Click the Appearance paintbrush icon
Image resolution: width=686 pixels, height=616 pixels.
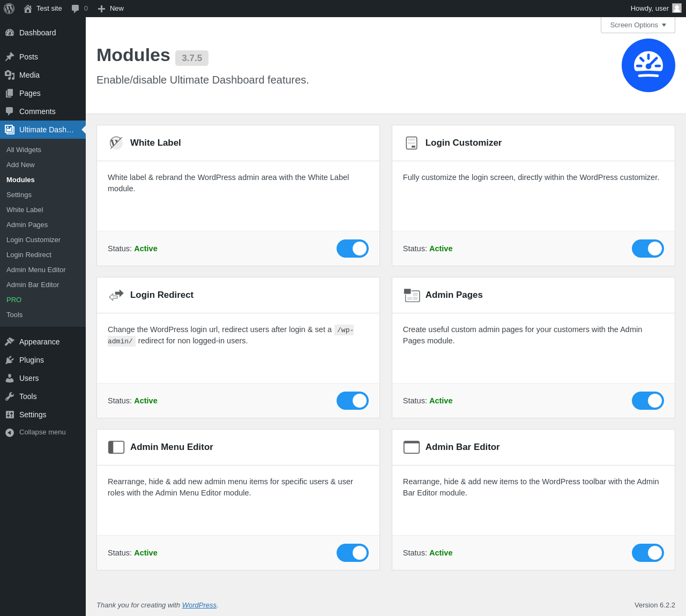pos(10,342)
